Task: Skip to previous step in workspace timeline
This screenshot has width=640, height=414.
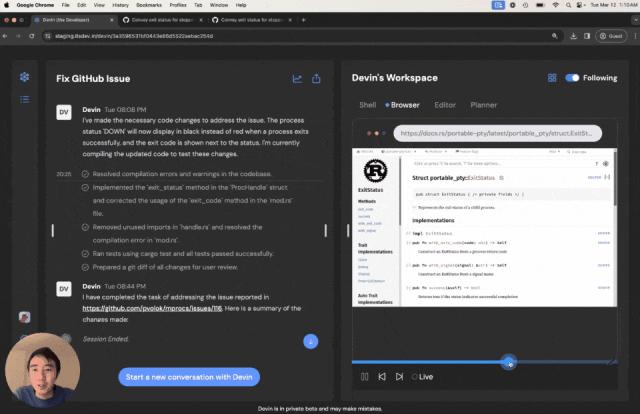Action: pyautogui.click(x=382, y=376)
